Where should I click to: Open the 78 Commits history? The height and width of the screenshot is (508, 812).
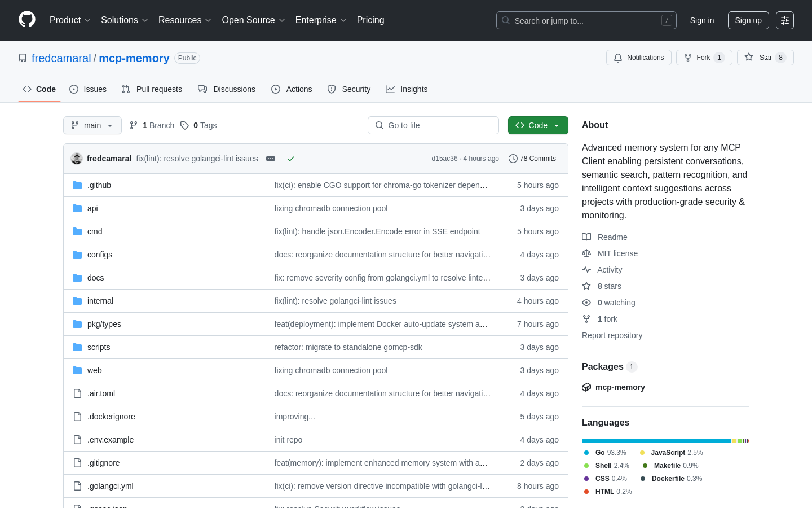(x=532, y=159)
